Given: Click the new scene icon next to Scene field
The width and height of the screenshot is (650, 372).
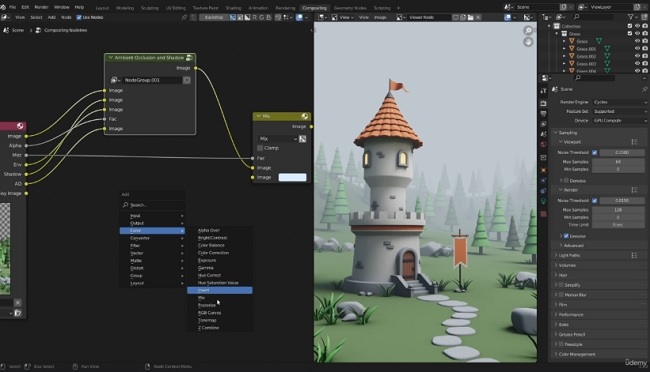Looking at the screenshot, I should click(x=563, y=7).
